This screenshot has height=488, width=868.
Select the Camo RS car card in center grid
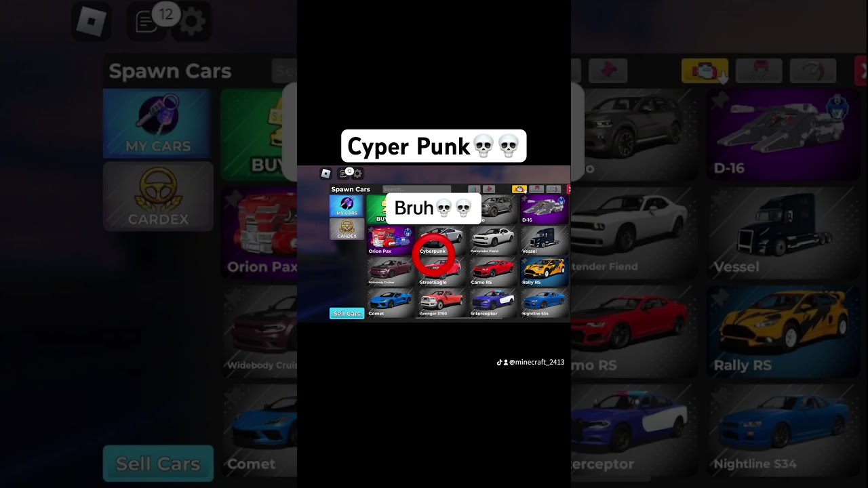(x=493, y=271)
